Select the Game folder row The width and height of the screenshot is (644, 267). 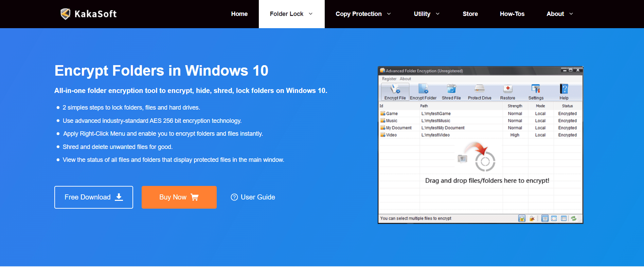[480, 114]
